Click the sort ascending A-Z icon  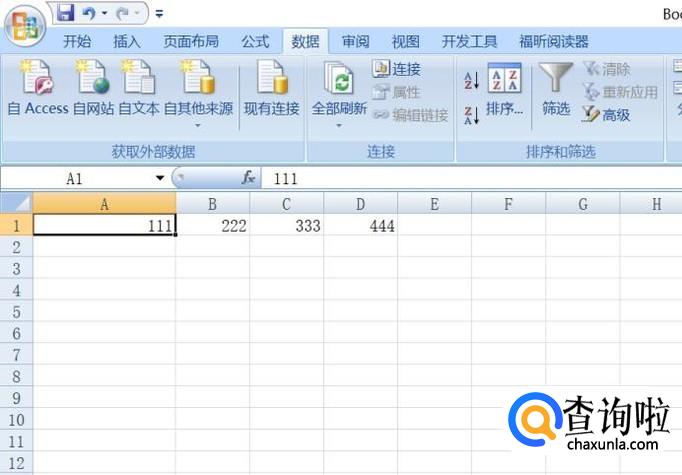[472, 81]
